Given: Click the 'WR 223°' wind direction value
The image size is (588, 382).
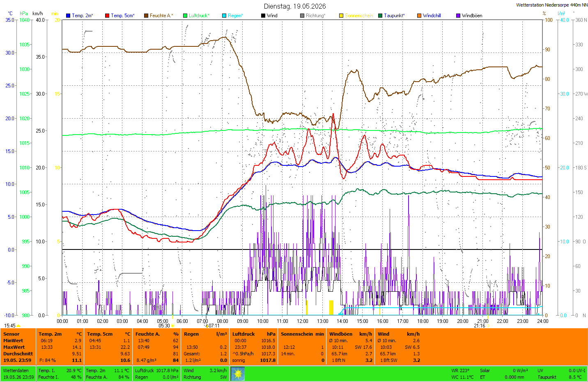Looking at the screenshot, I should 460,371.
